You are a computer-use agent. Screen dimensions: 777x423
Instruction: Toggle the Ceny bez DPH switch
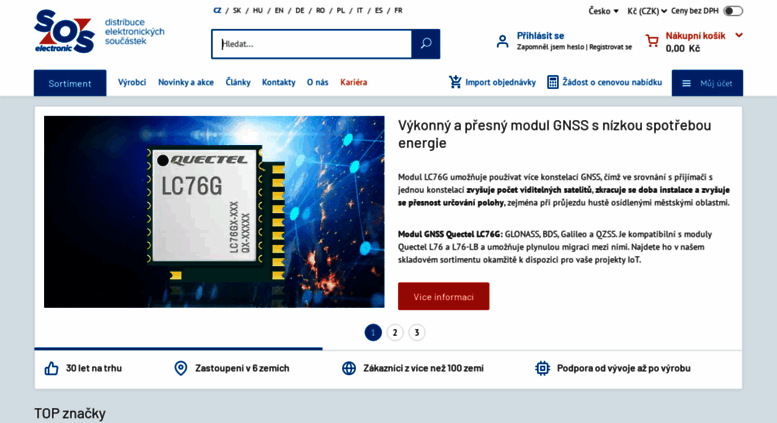733,11
